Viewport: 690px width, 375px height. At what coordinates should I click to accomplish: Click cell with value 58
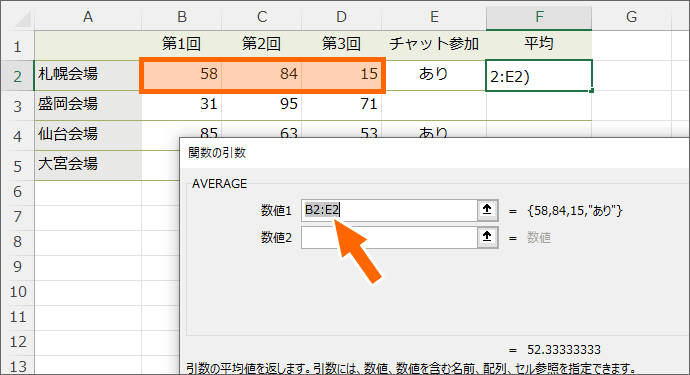(x=182, y=75)
